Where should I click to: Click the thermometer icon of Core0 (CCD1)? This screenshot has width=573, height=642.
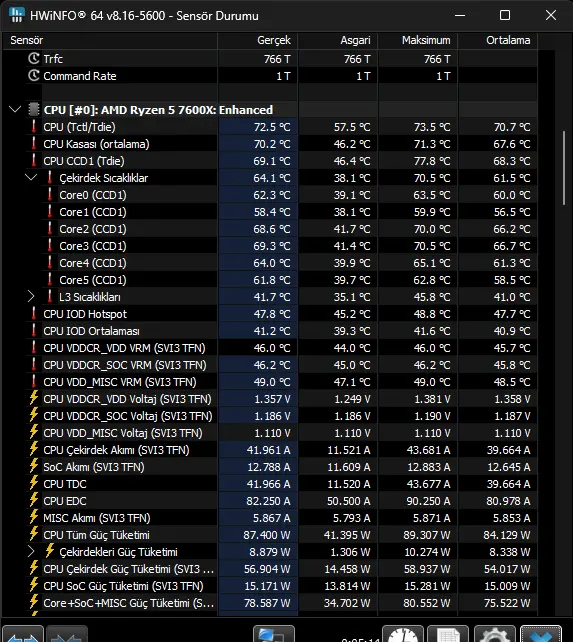(x=50, y=194)
